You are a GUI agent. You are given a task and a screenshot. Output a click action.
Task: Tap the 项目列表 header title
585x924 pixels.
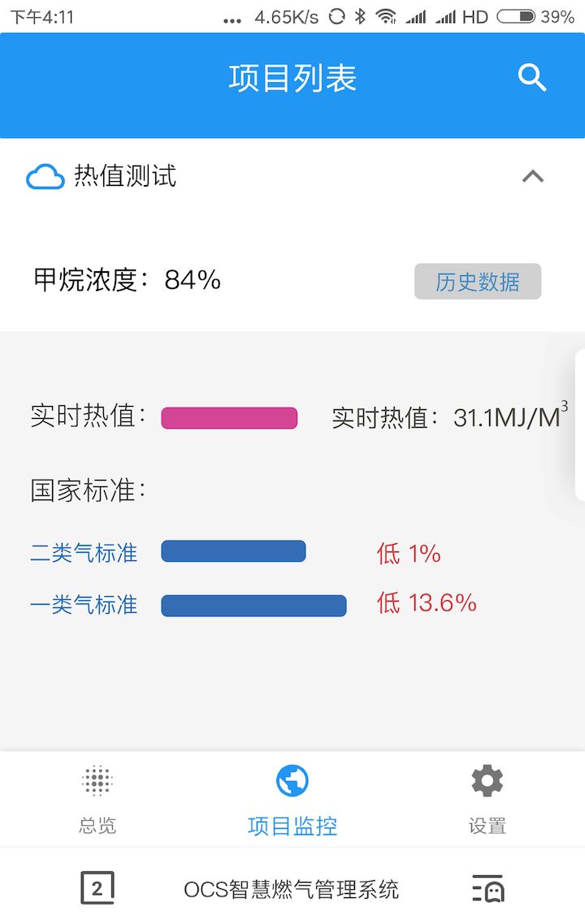point(292,79)
